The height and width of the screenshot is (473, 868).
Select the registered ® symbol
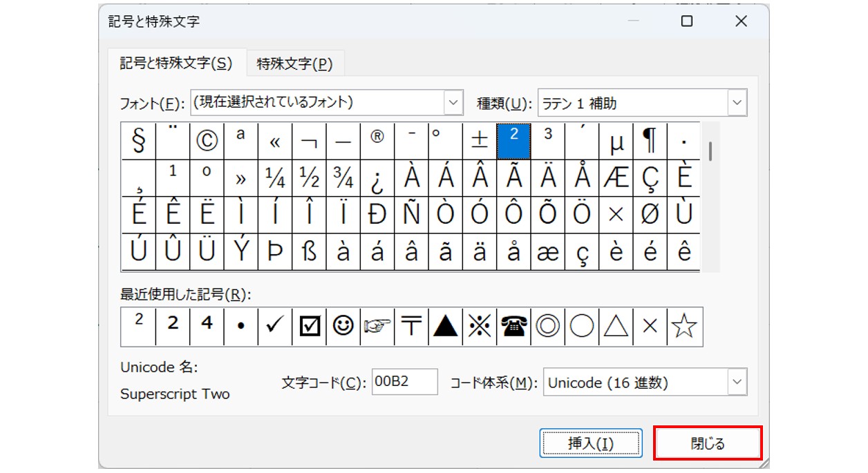click(377, 141)
